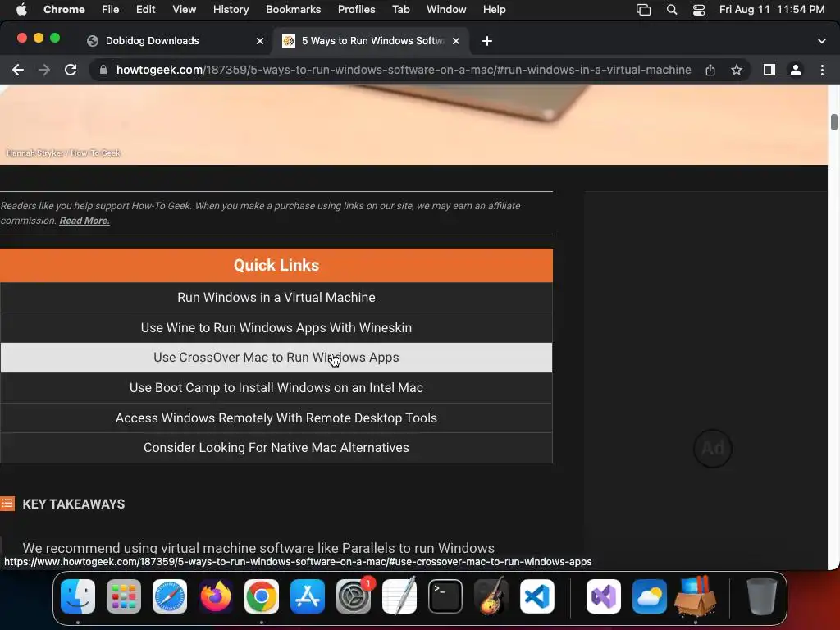This screenshot has height=630, width=840.
Task: Click the Stage Manager menu bar icon
Action: tap(643, 9)
